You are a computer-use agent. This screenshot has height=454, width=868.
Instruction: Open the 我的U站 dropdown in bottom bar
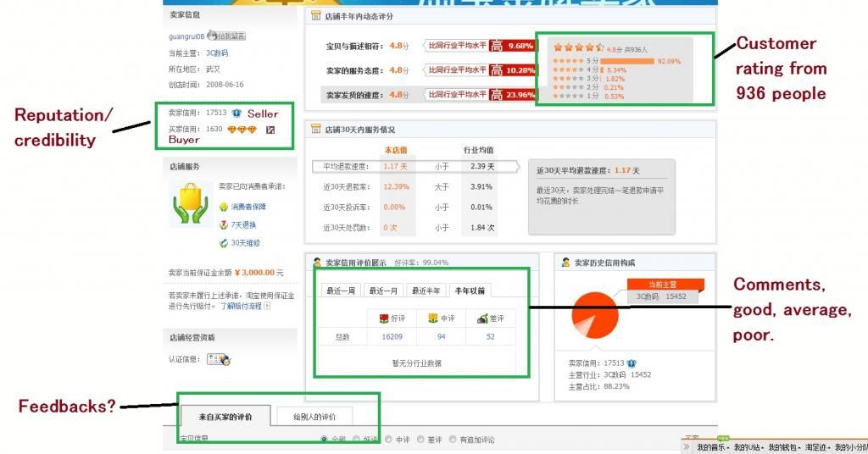(x=749, y=447)
